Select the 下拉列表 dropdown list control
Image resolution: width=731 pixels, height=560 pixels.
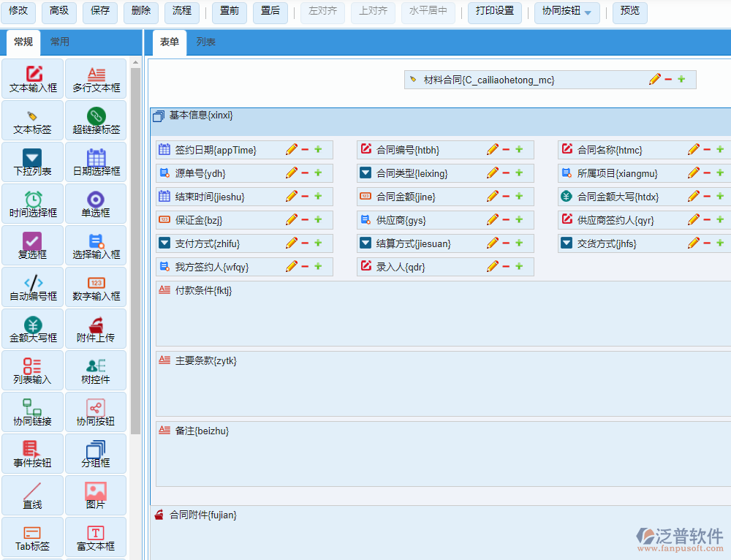[x=33, y=162]
